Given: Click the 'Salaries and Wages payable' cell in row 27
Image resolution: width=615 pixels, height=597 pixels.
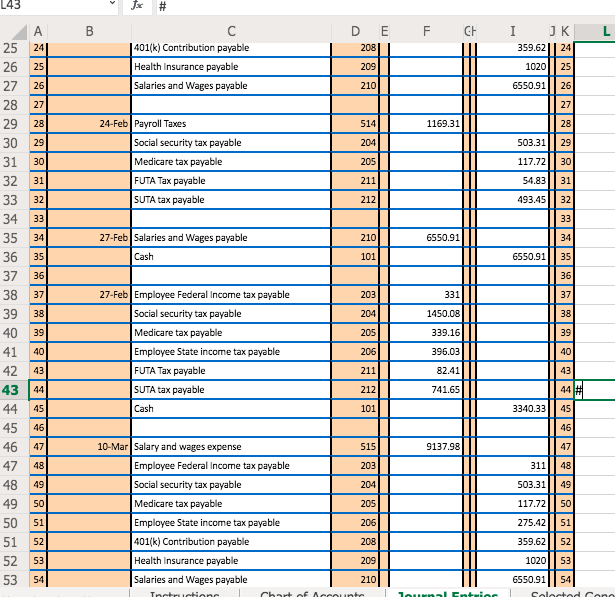Looking at the screenshot, I should coord(231,86).
